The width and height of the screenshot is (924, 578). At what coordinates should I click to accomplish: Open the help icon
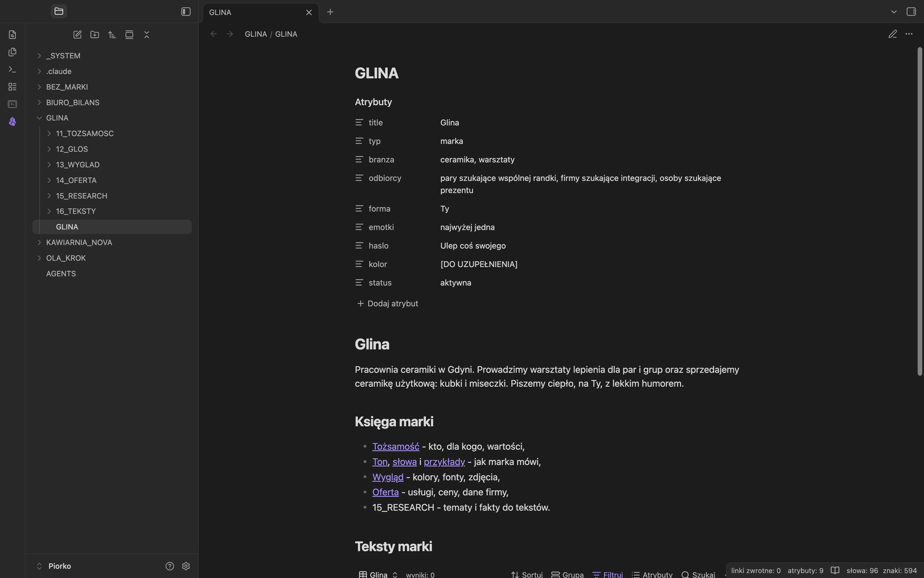tap(169, 566)
